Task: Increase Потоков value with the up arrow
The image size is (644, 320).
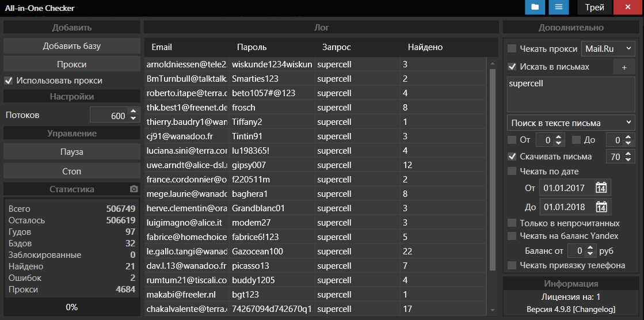Action: [x=133, y=112]
